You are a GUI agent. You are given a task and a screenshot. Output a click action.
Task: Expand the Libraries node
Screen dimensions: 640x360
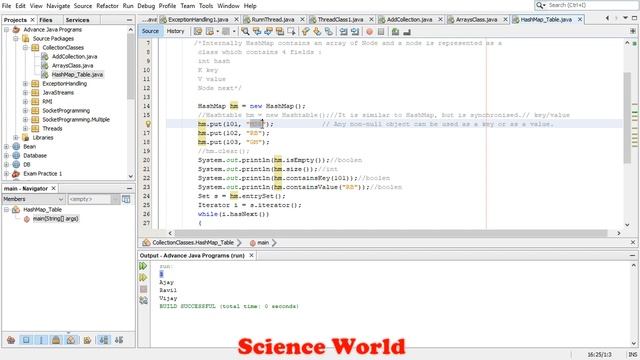tap(16, 138)
